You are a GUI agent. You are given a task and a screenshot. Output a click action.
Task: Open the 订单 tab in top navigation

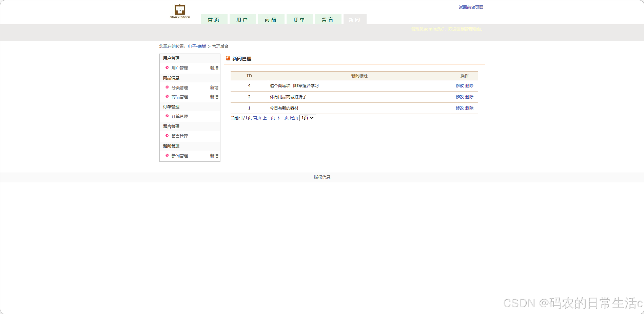[299, 19]
